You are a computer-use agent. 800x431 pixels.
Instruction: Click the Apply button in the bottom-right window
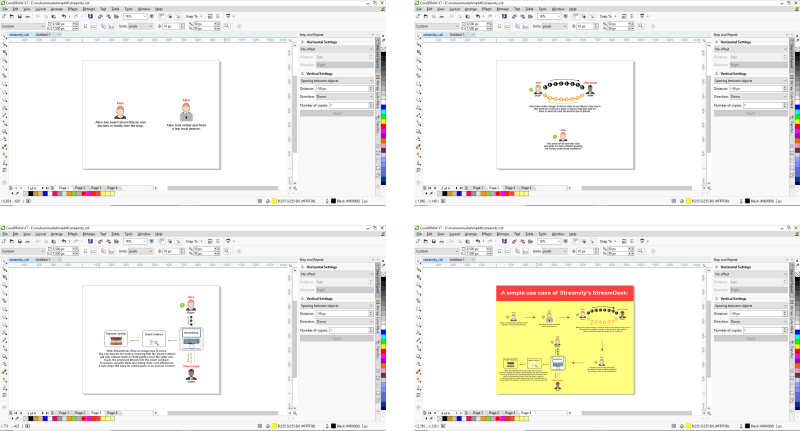click(x=751, y=338)
